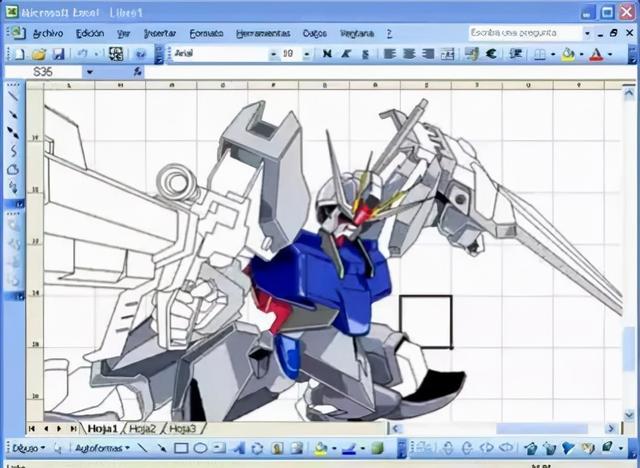The image size is (640, 468).
Task: Open font color dropdown arrow
Action: 610,54
